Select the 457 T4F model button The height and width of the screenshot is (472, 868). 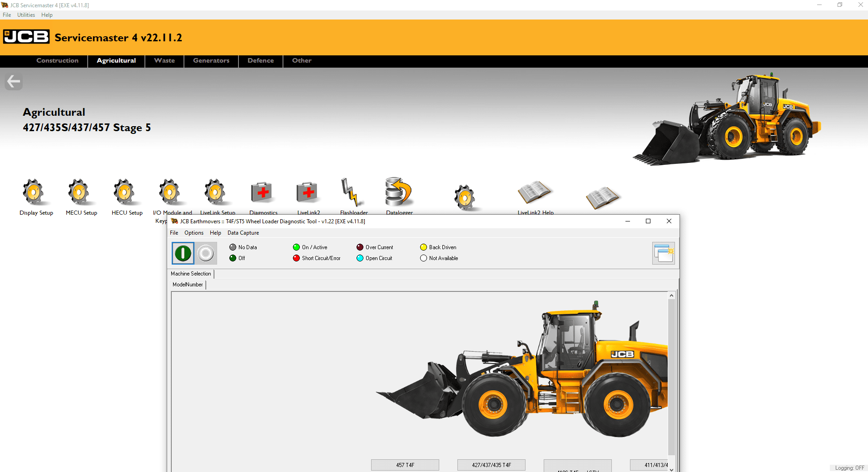tap(405, 465)
